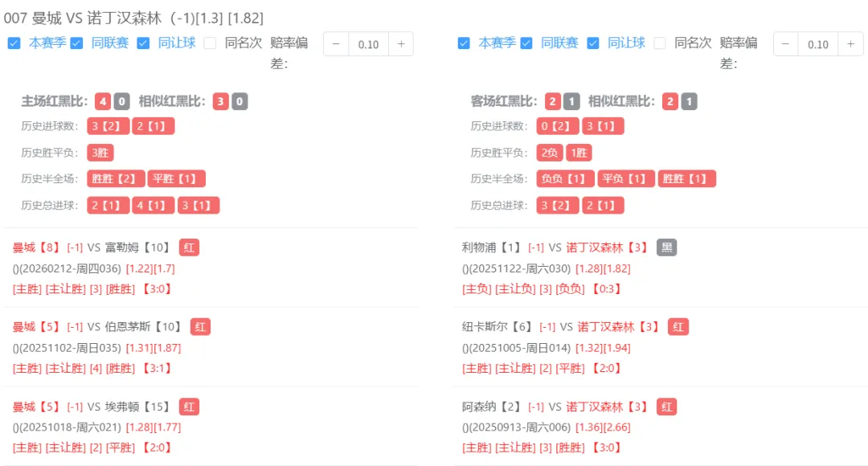Enable 同名次 checkbox in the right away panel

tap(659, 43)
